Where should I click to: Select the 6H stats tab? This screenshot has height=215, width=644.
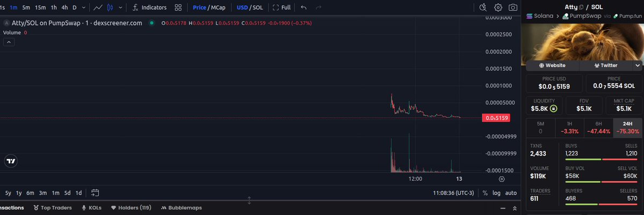click(x=598, y=128)
